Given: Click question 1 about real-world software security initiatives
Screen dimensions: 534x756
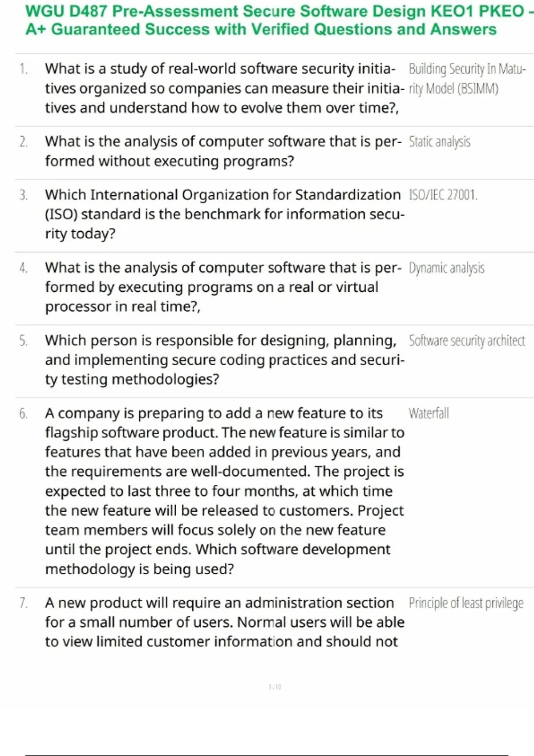Looking at the screenshot, I should [222, 88].
